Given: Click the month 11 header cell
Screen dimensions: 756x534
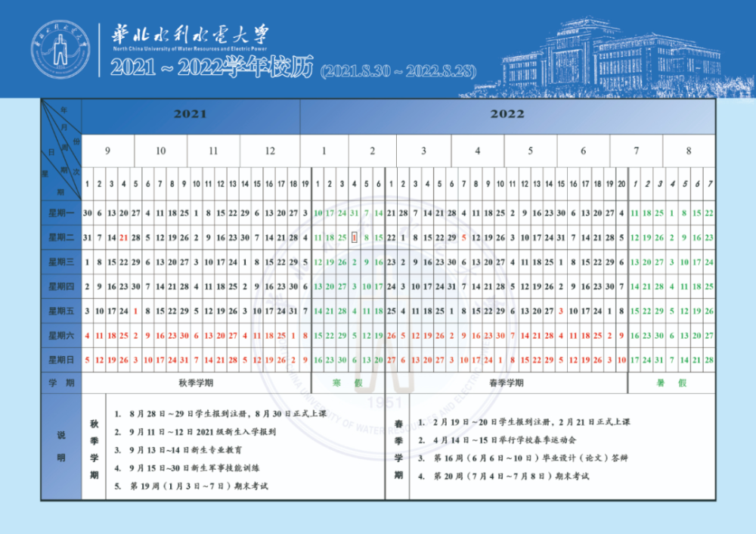Looking at the screenshot, I should pyautogui.click(x=213, y=151).
